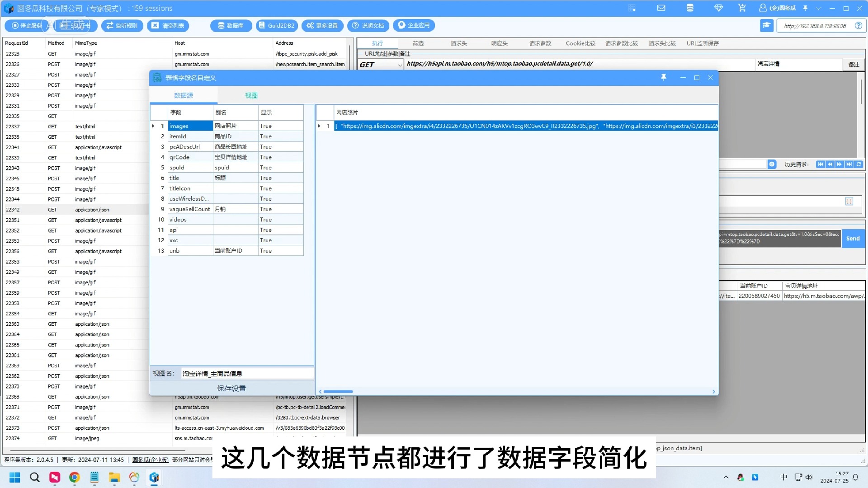Click the 保存设置 button
This screenshot has height=488, width=868.
coord(231,388)
